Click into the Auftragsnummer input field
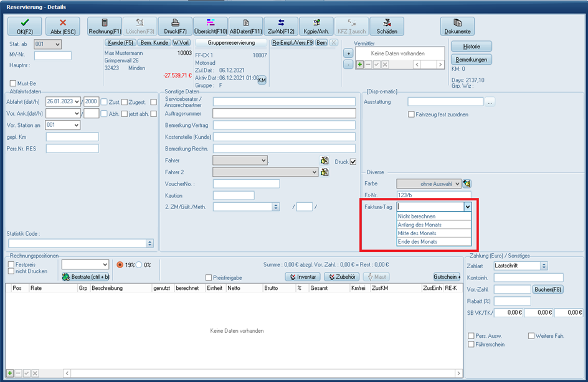588x382 pixels. click(x=284, y=114)
